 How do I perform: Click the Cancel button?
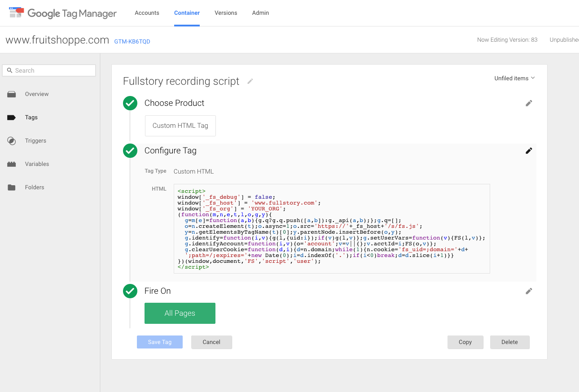(211, 342)
